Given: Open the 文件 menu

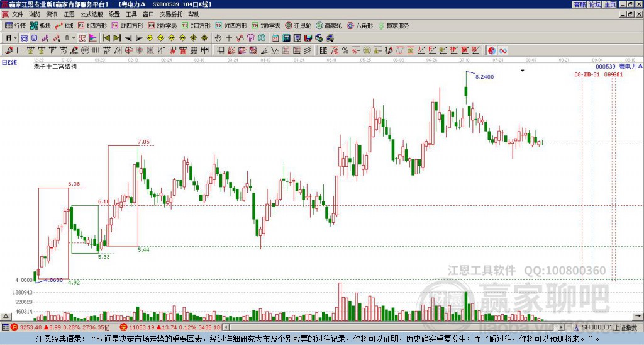Looking at the screenshot, I should click(x=18, y=14).
